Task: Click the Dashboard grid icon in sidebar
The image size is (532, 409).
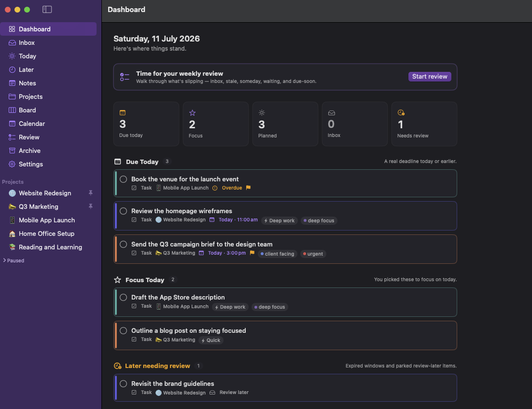Action: pos(12,29)
